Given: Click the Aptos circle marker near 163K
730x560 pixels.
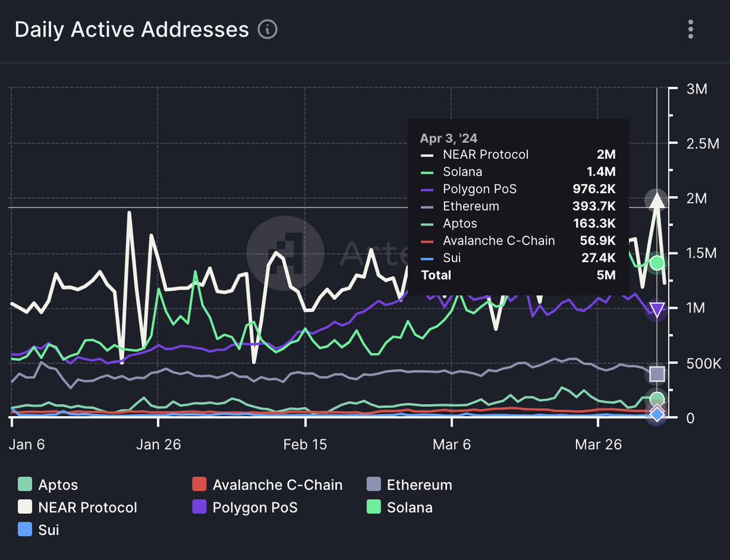Looking at the screenshot, I should (x=657, y=399).
